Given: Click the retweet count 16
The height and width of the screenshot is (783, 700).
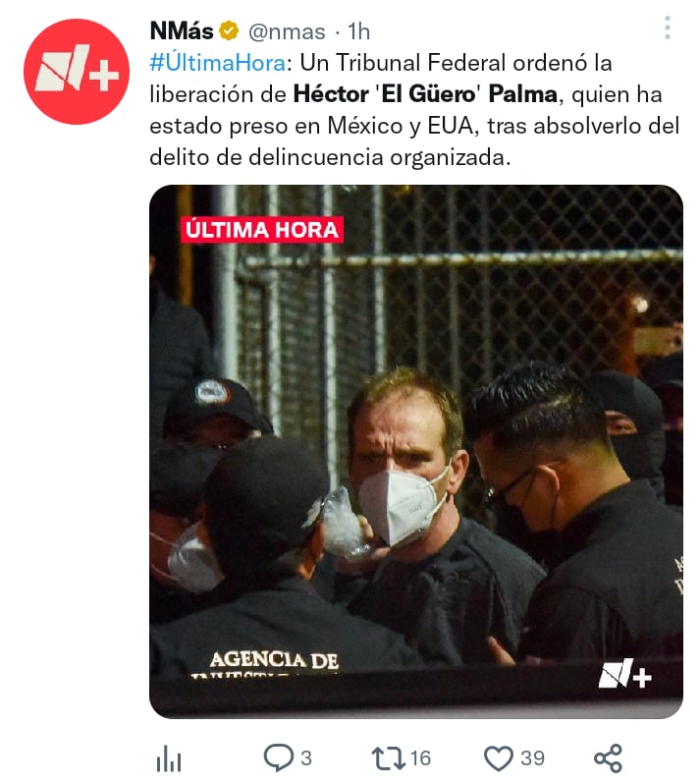Looking at the screenshot, I should point(420,758).
